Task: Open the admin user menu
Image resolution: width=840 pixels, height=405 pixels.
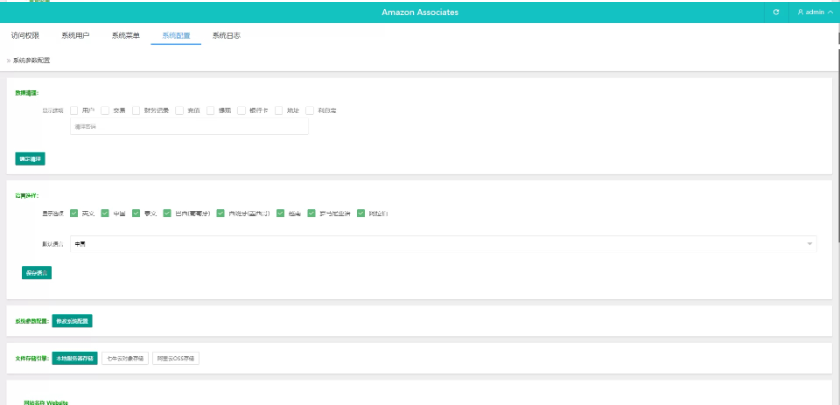Action: [815, 12]
